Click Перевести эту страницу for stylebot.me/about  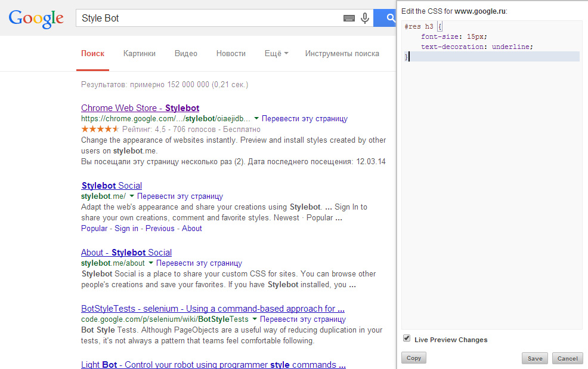tap(199, 263)
